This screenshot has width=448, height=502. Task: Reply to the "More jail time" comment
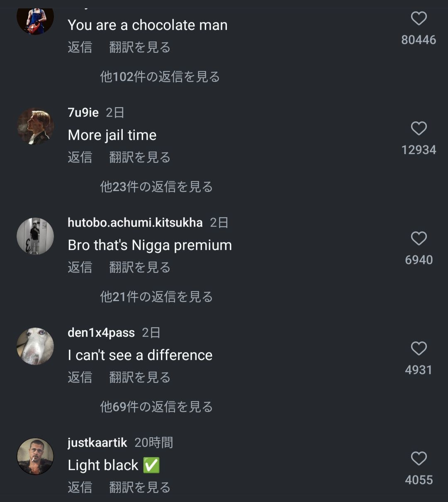coord(80,157)
